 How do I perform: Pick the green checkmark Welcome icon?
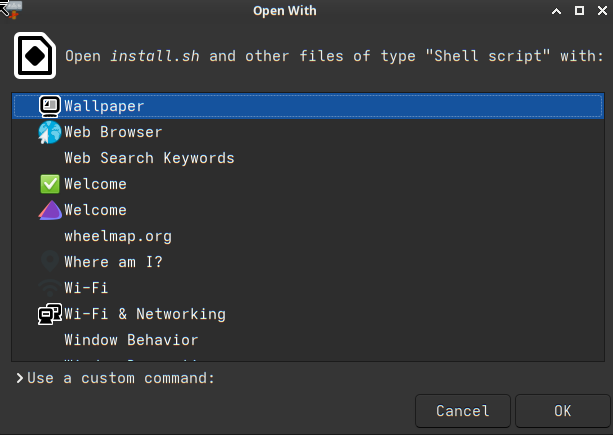click(x=50, y=184)
